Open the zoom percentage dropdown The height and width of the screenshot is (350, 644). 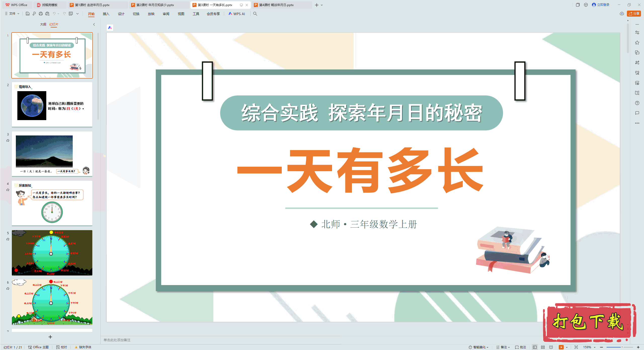pyautogui.click(x=595, y=347)
